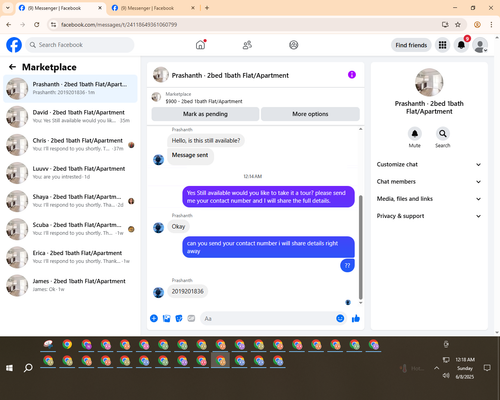Click the Search Facebook field

click(x=80, y=45)
